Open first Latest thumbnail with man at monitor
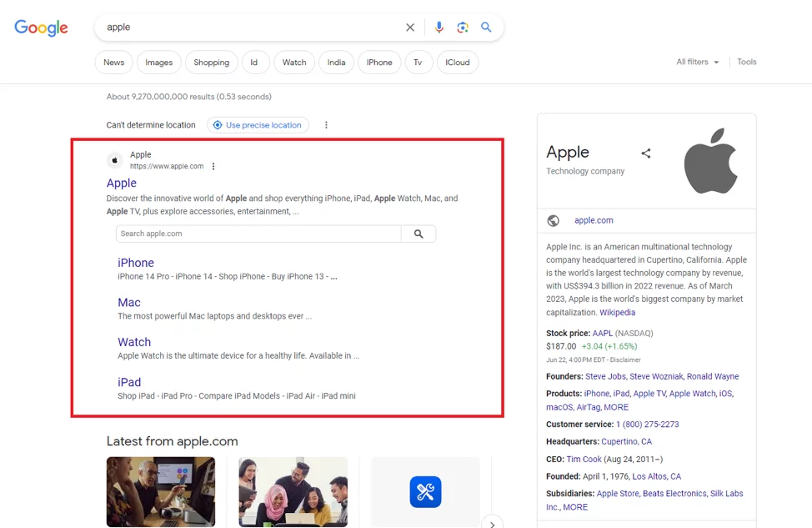Screen dimensions: 812x528 (x=161, y=492)
